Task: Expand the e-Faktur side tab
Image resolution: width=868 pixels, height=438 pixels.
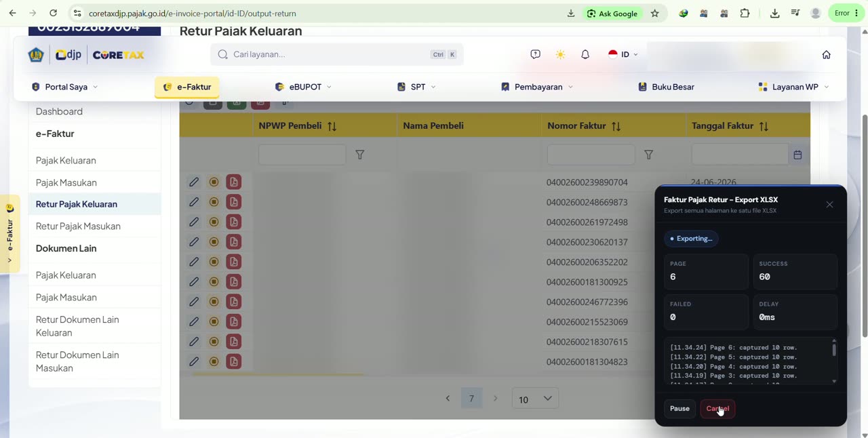Action: [x=9, y=234]
